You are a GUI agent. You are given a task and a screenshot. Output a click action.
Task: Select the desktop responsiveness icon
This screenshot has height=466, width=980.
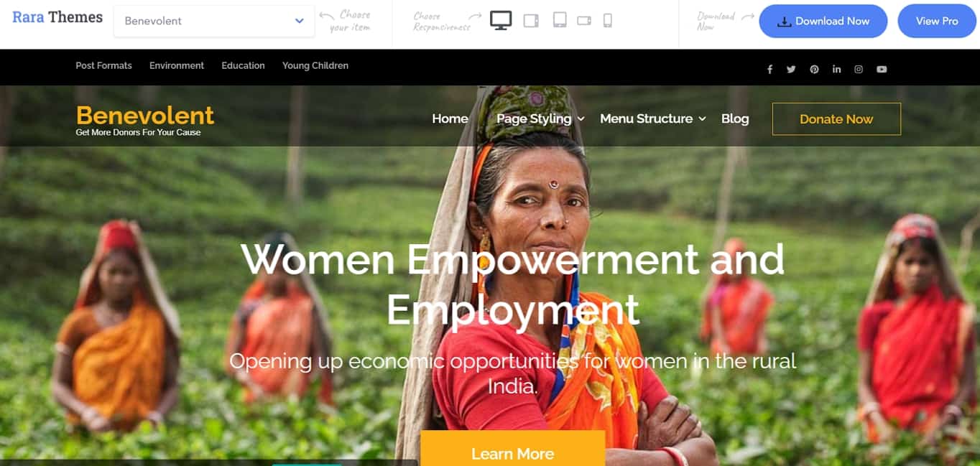coord(501,20)
